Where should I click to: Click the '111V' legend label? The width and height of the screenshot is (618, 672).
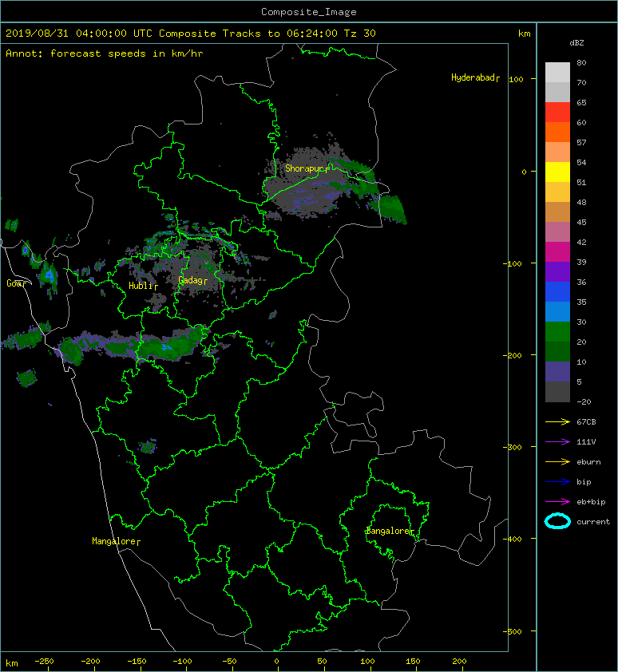(x=586, y=442)
